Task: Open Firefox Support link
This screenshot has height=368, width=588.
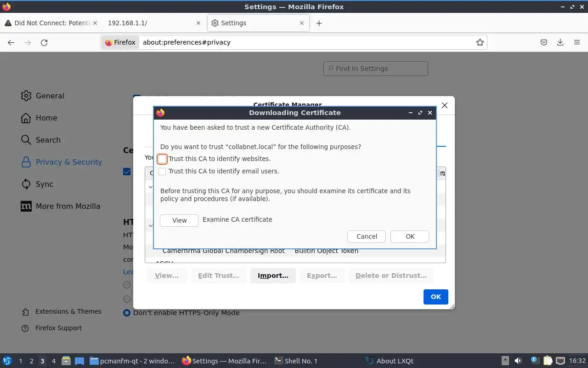Action: 52,328
